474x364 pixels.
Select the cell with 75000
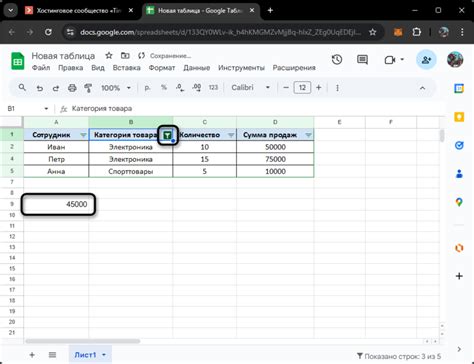pyautogui.click(x=275, y=159)
